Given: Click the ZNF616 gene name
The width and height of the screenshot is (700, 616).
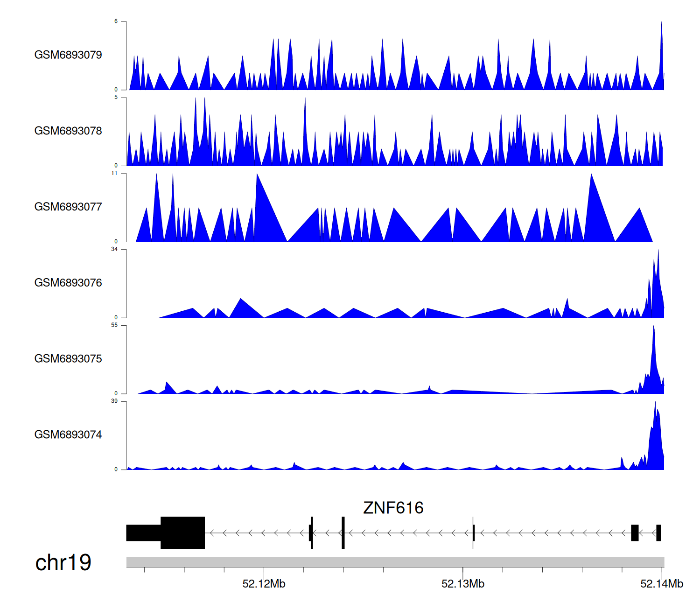Looking at the screenshot, I should pos(393,508).
